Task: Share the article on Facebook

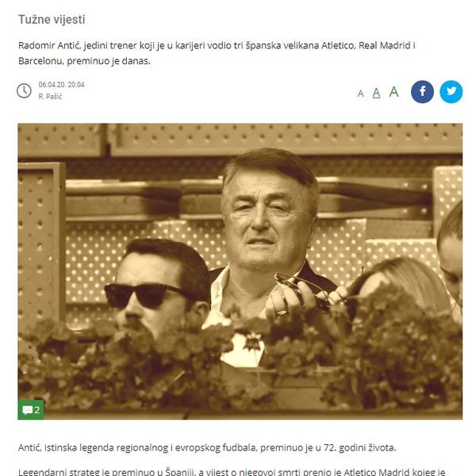Action: pos(422,92)
